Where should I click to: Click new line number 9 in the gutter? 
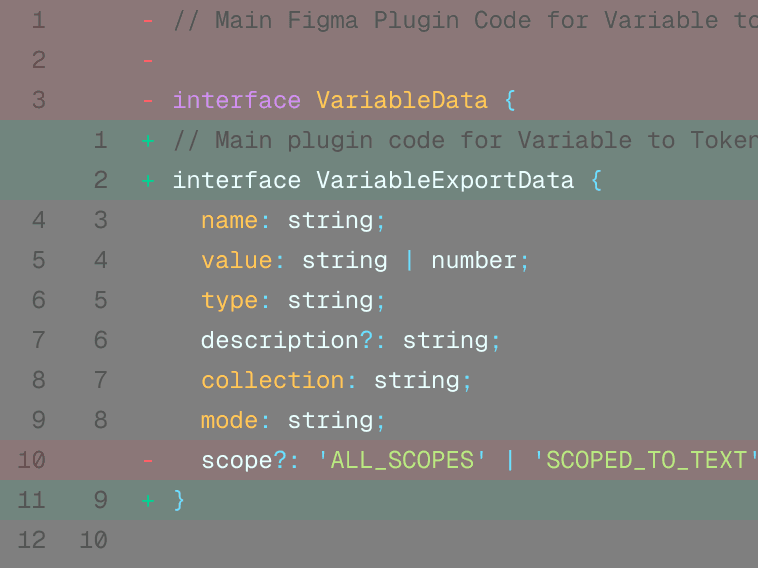tap(100, 500)
